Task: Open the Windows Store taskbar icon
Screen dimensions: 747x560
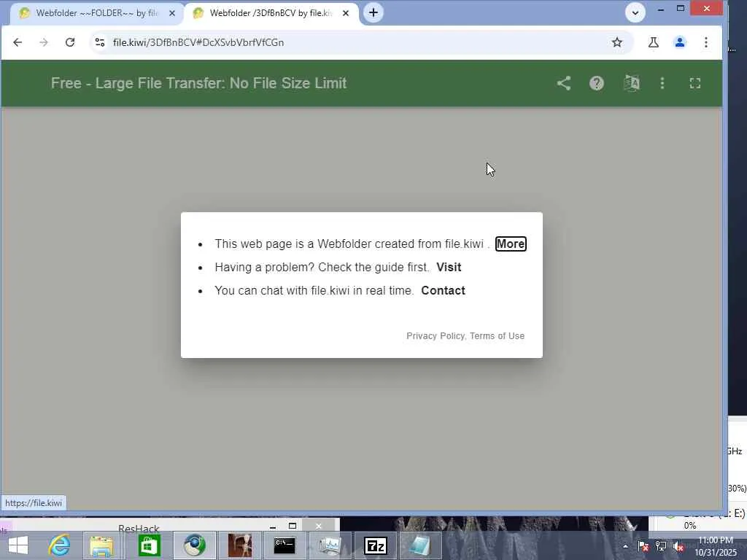Action: click(x=149, y=545)
